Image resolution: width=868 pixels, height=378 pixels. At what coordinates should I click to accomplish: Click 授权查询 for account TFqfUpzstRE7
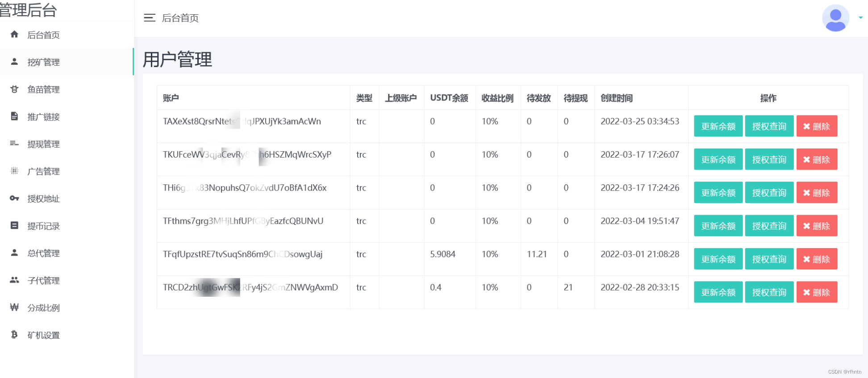[x=769, y=259]
